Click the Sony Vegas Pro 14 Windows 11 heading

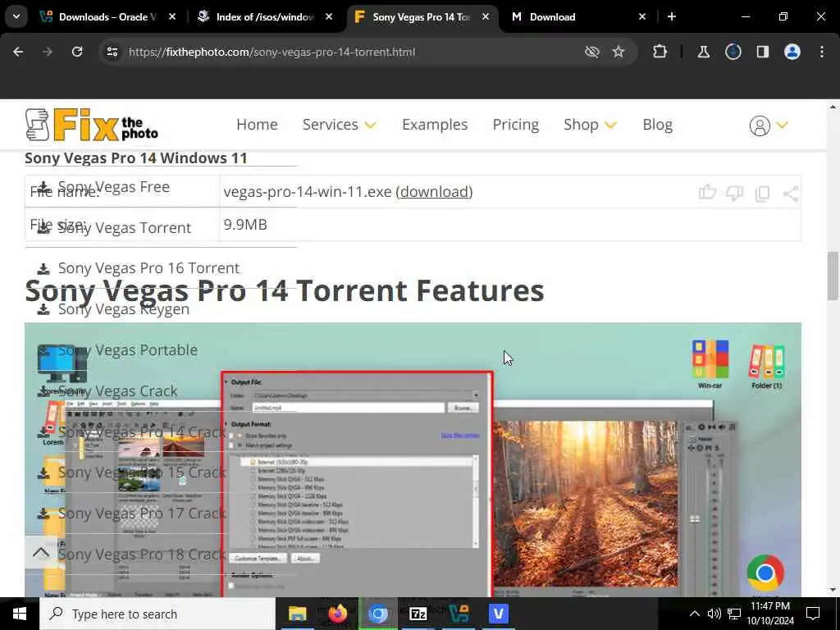136,158
